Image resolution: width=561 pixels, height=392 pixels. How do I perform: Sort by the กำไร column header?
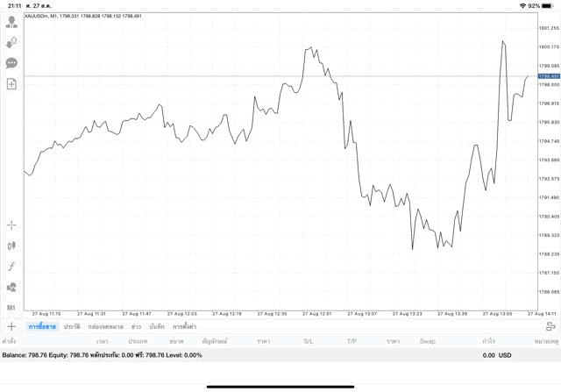click(487, 340)
